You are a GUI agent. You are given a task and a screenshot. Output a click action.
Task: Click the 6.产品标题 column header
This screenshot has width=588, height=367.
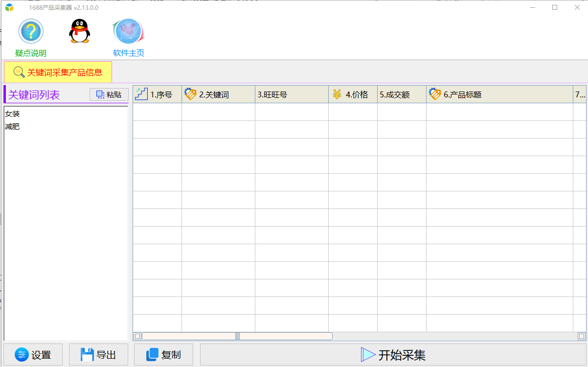tap(499, 94)
